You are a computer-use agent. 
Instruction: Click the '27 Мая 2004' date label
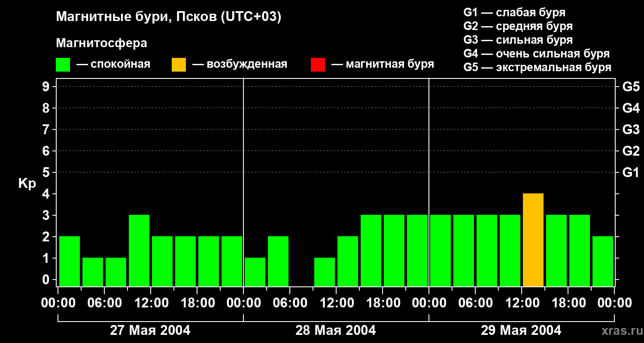click(150, 330)
